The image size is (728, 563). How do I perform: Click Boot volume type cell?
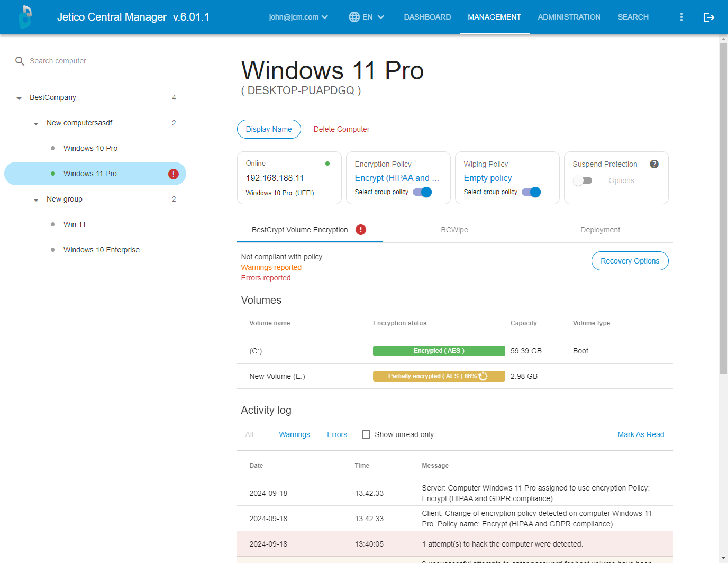(580, 351)
